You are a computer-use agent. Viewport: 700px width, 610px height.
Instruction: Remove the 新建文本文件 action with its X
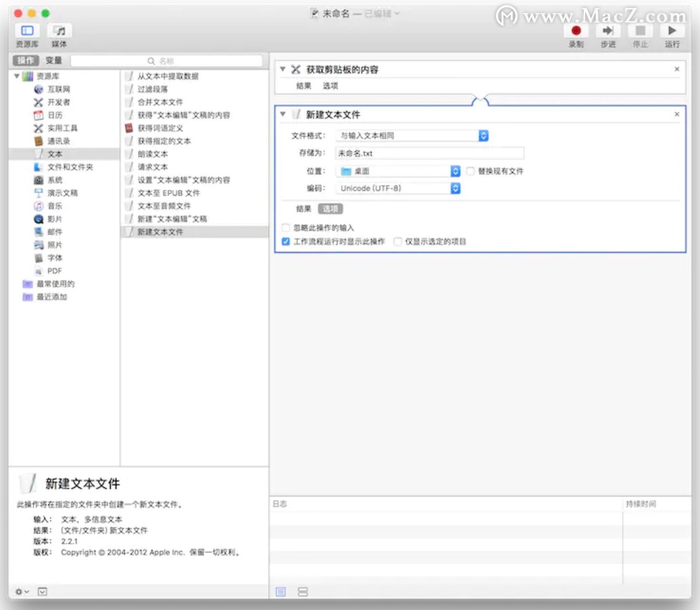677,114
